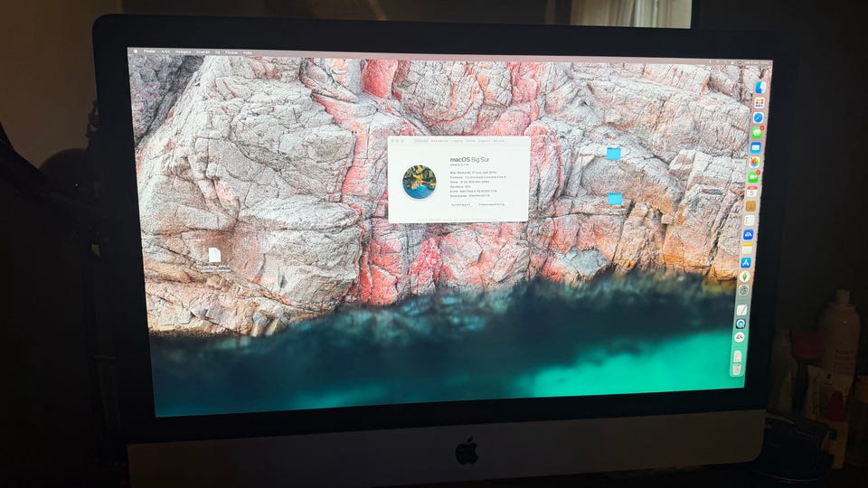
Task: Open the Apple menu in the menu bar
Action: tap(136, 52)
